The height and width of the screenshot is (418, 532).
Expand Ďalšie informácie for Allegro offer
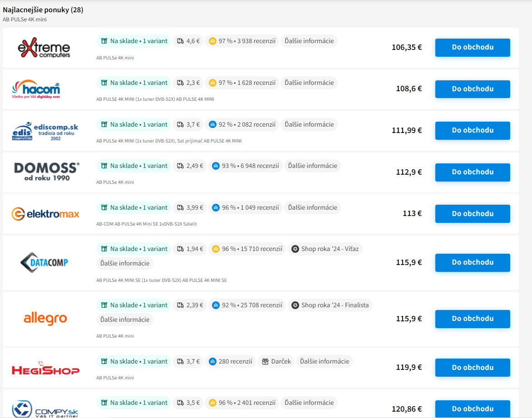coord(125,320)
